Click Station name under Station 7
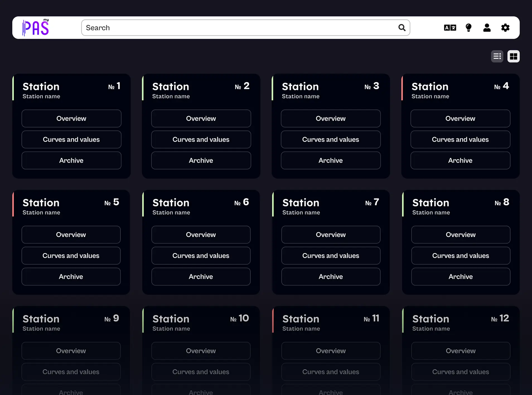 click(x=301, y=213)
